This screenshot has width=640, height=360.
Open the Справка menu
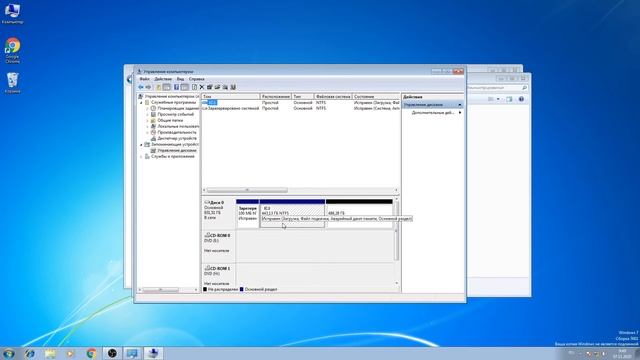point(196,79)
